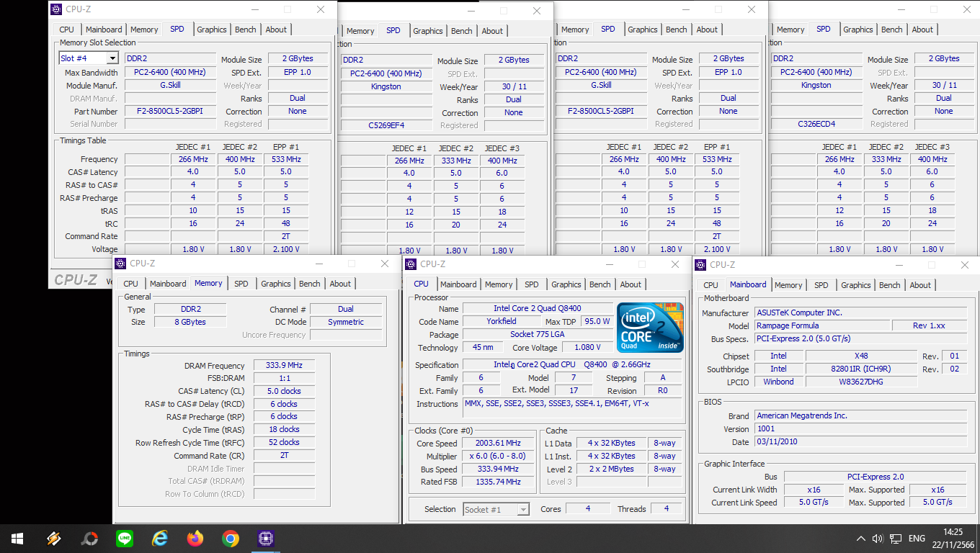Viewport: 980px width, 553px height.
Task: Open the About tab in the Slot #4 window
Action: (x=276, y=30)
